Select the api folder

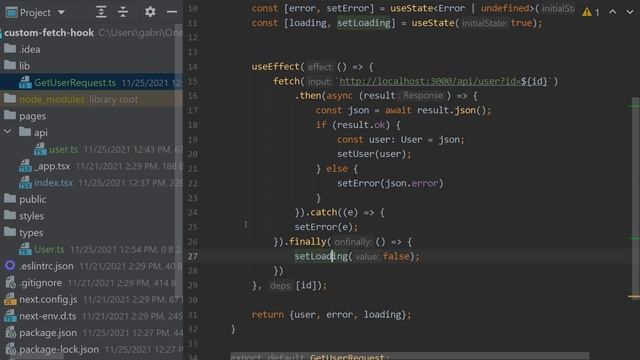(40, 133)
